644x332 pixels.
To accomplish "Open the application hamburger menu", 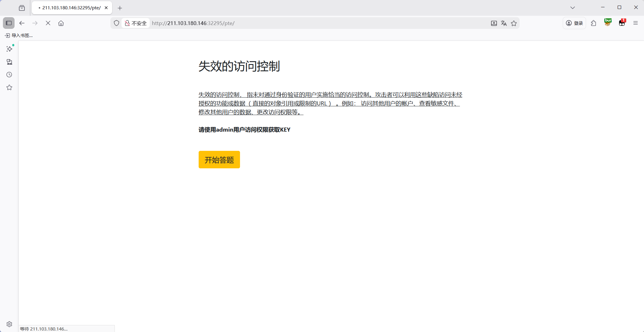I will (636, 23).
